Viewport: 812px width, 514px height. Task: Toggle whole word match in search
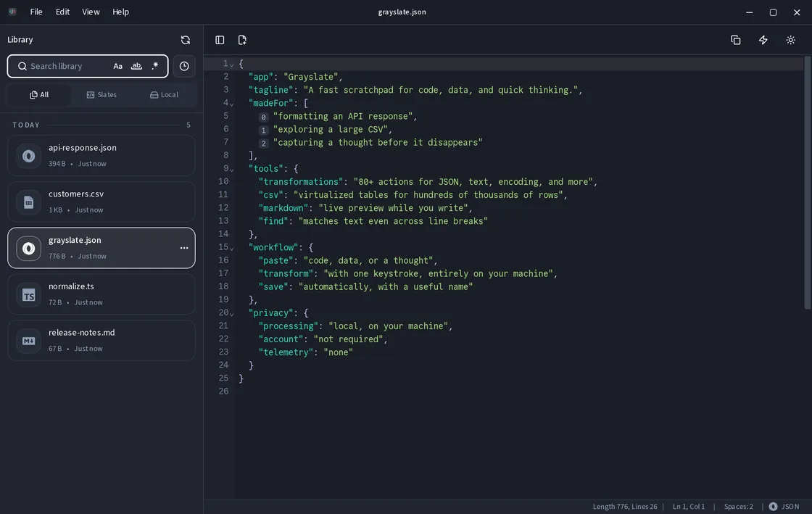tap(137, 66)
